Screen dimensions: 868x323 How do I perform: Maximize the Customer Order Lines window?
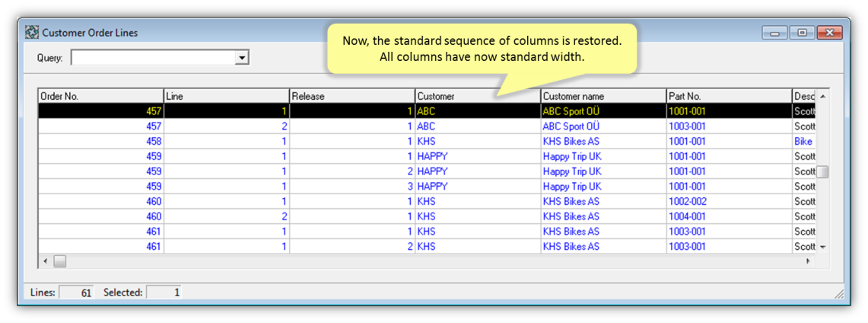coord(802,33)
